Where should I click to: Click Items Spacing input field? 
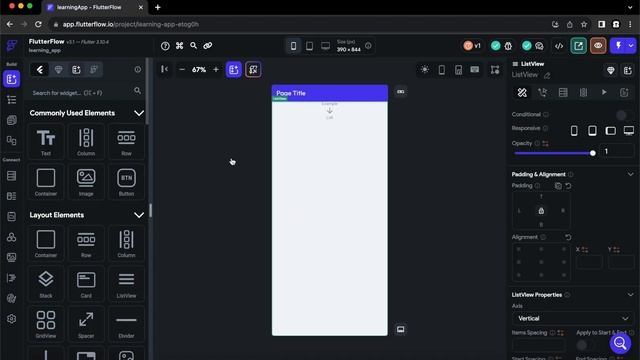pos(539,345)
